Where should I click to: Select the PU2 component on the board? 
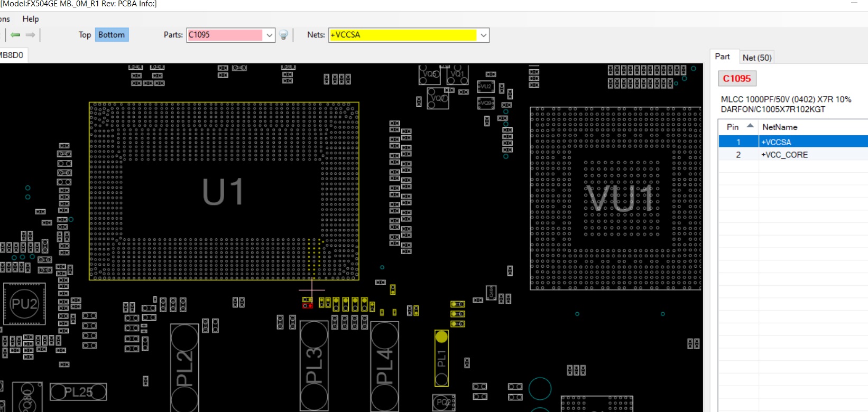point(24,304)
